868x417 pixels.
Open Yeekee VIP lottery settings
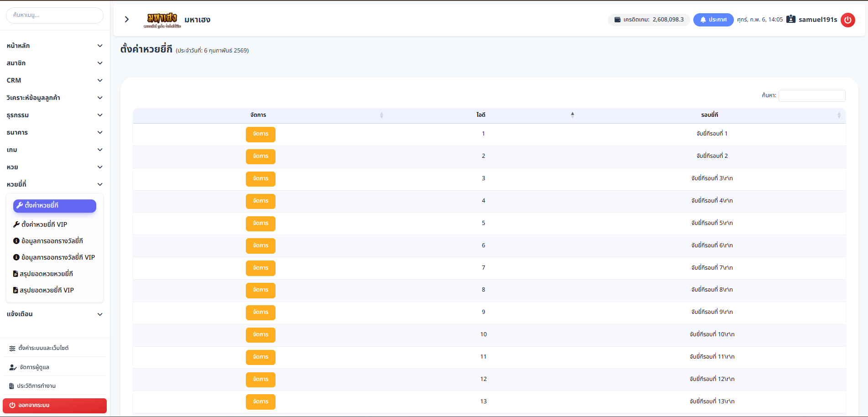pos(44,224)
